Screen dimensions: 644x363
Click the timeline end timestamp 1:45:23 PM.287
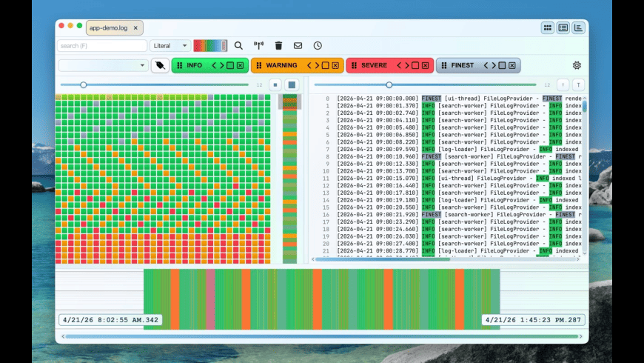tap(533, 320)
